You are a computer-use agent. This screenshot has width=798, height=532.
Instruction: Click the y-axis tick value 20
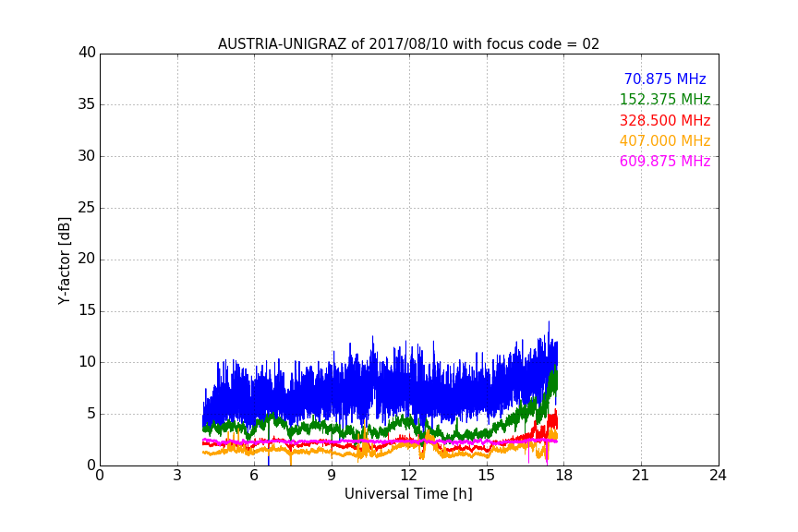87,259
